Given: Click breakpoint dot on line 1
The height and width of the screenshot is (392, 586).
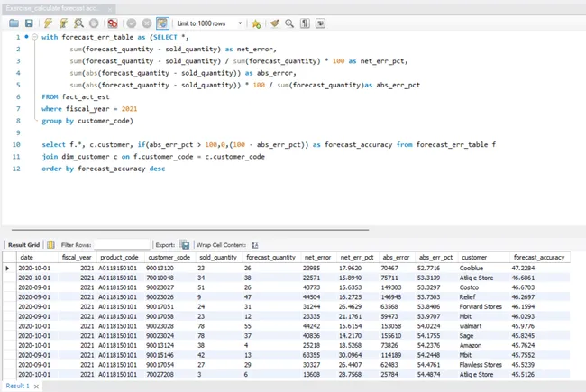Looking at the screenshot, I should coord(26,37).
